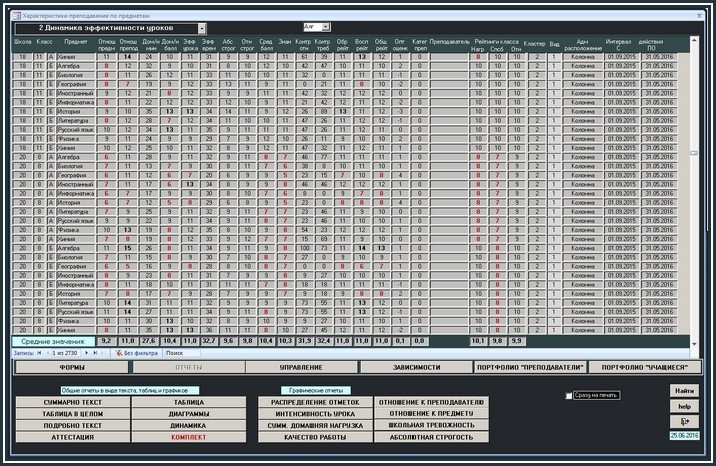Open the 'Avg' combo box
This screenshot has height=466, width=716.
(x=324, y=26)
